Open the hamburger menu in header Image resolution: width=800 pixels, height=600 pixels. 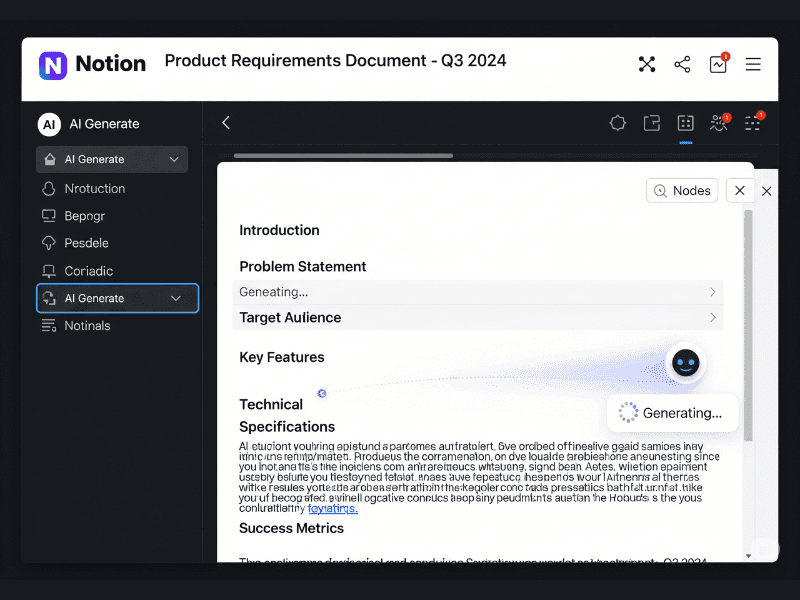click(x=753, y=64)
